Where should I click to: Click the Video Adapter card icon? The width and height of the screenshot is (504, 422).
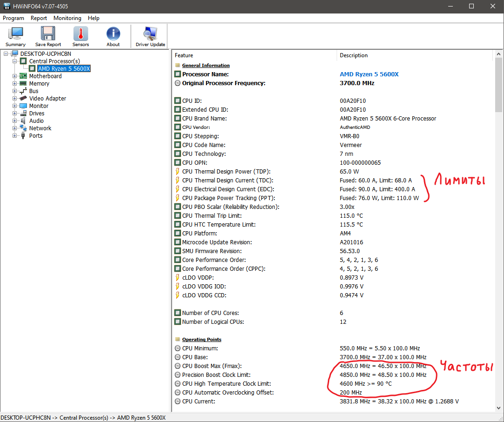click(23, 99)
